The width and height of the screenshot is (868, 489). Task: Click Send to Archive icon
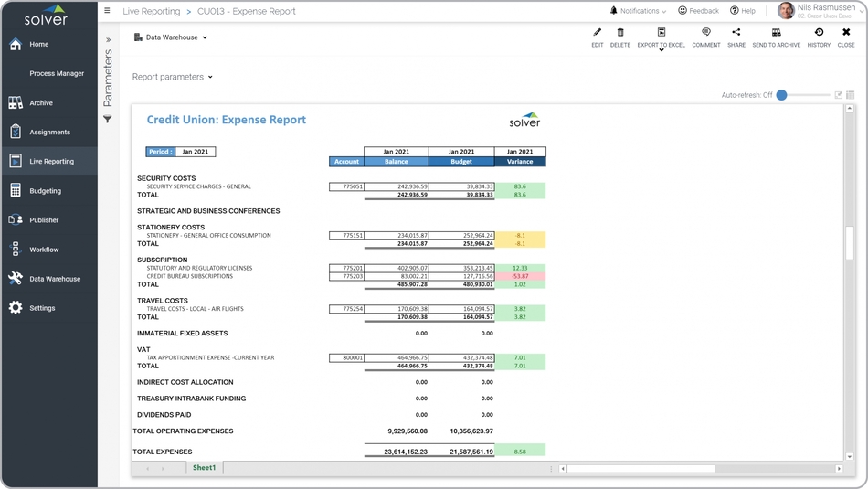776,33
